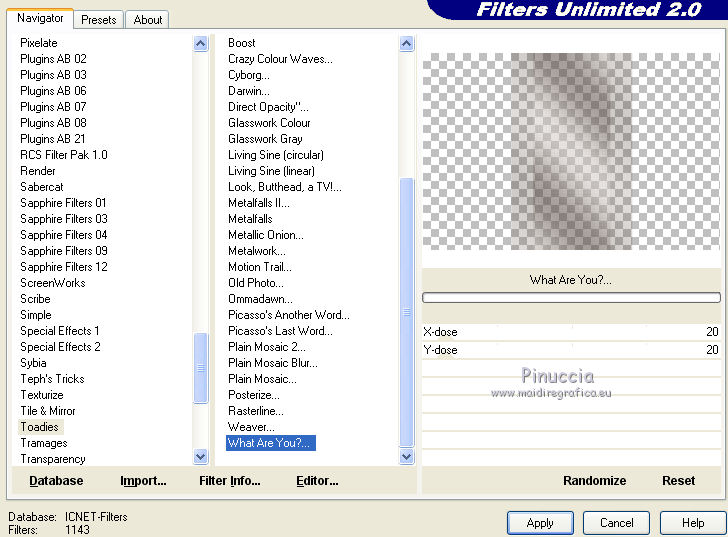Click the Randomize button
Image resolution: width=728 pixels, height=537 pixels.
[x=594, y=480]
